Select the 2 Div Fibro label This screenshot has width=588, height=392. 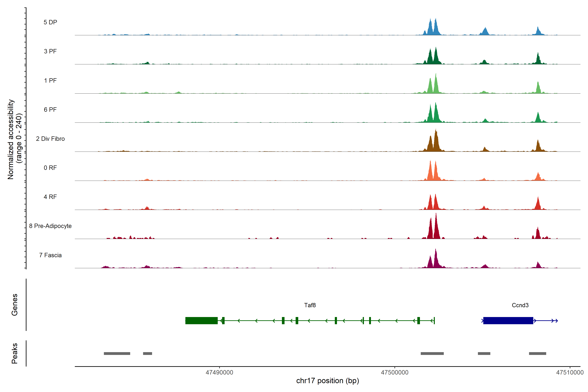(x=50, y=139)
